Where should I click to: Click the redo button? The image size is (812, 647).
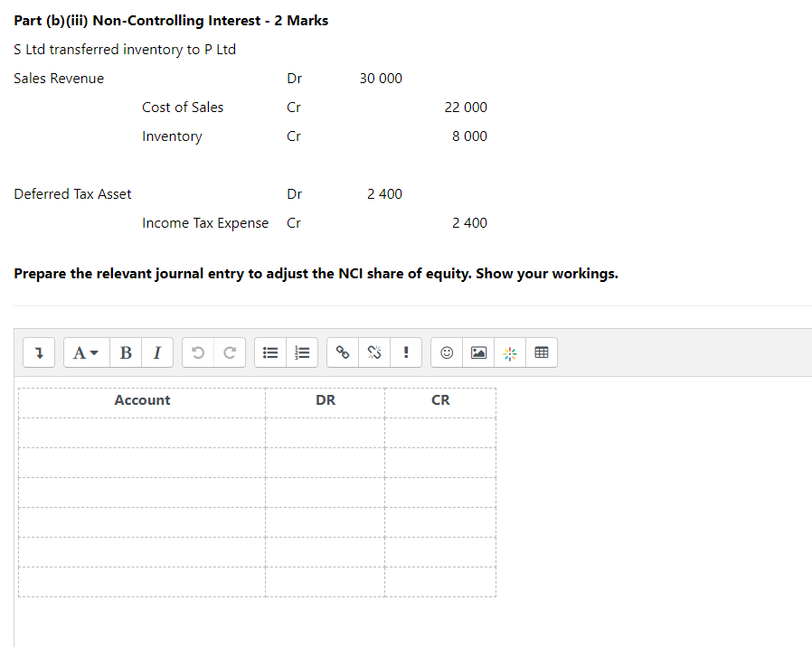pyautogui.click(x=230, y=352)
